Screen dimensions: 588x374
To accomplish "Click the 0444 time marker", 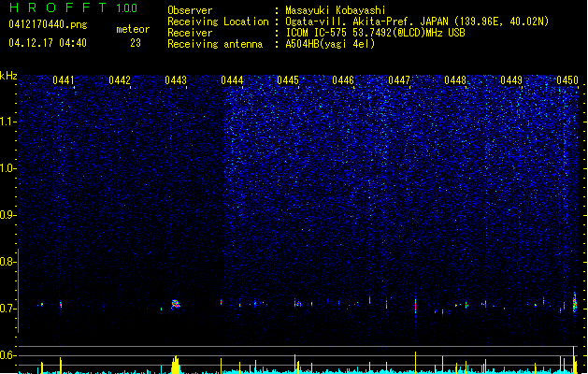I will (232, 80).
